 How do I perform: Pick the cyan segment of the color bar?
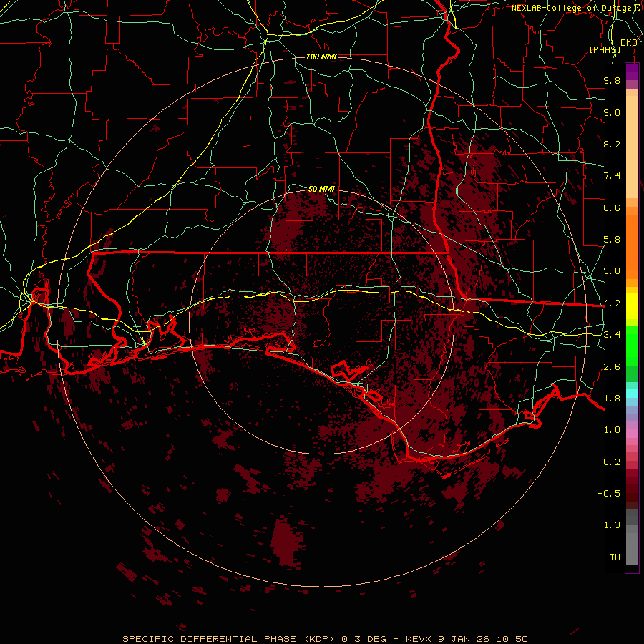point(632,393)
